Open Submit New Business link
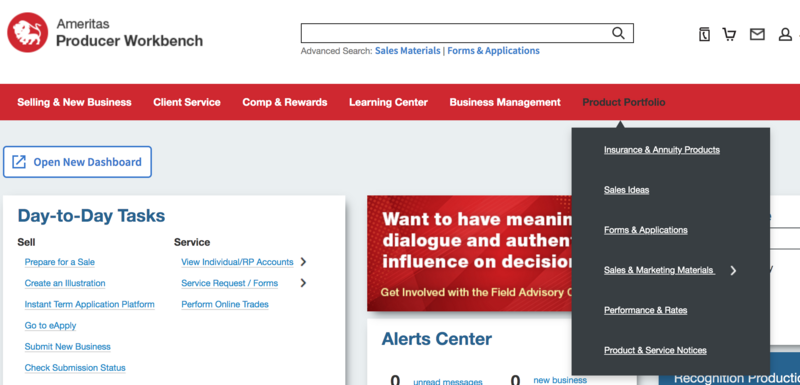Image resolution: width=800 pixels, height=385 pixels. pyautogui.click(x=67, y=347)
